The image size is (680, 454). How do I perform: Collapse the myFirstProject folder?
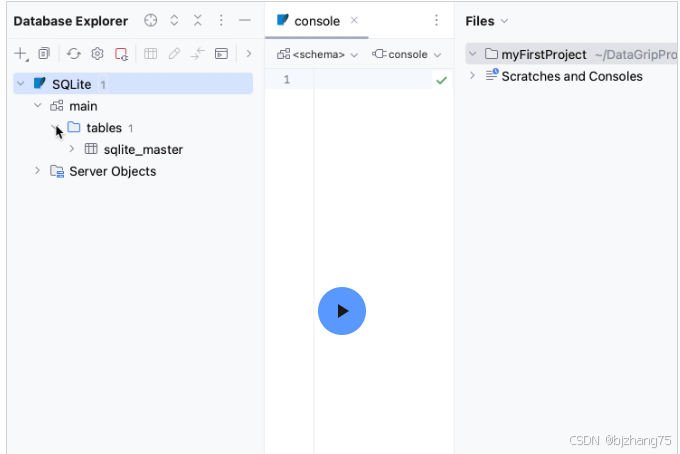coord(473,54)
